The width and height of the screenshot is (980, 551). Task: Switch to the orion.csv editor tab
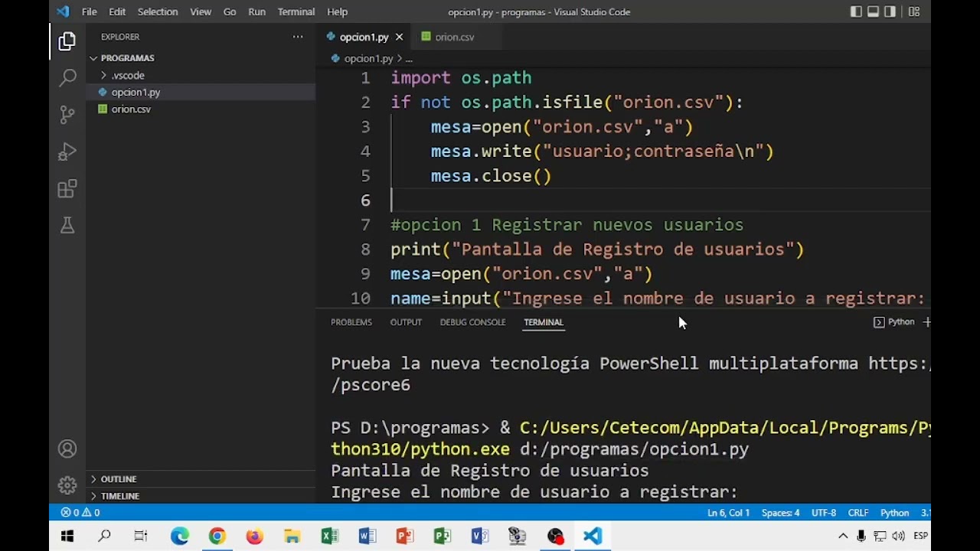(455, 37)
